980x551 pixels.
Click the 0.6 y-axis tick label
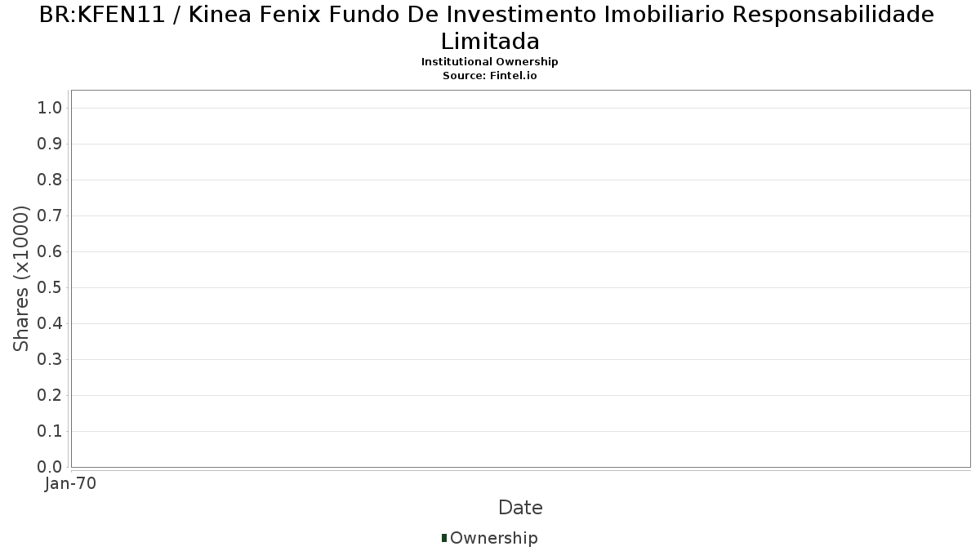coord(50,251)
